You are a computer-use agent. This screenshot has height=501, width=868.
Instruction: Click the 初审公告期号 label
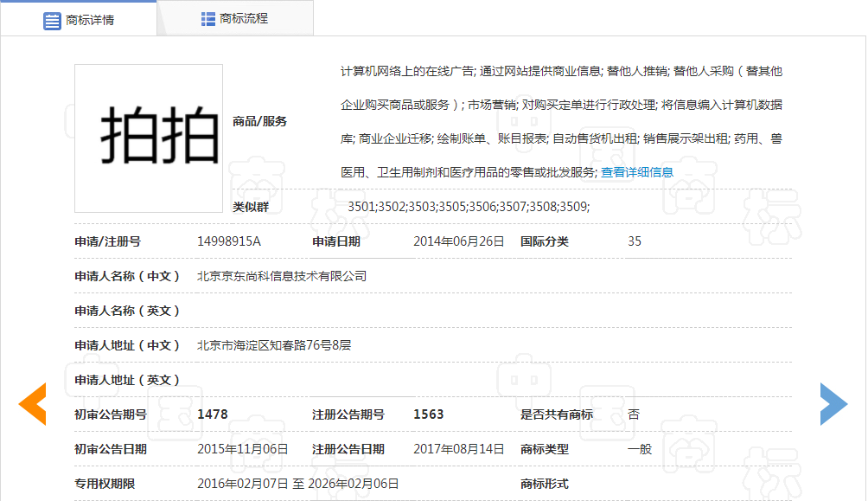pyautogui.click(x=111, y=414)
